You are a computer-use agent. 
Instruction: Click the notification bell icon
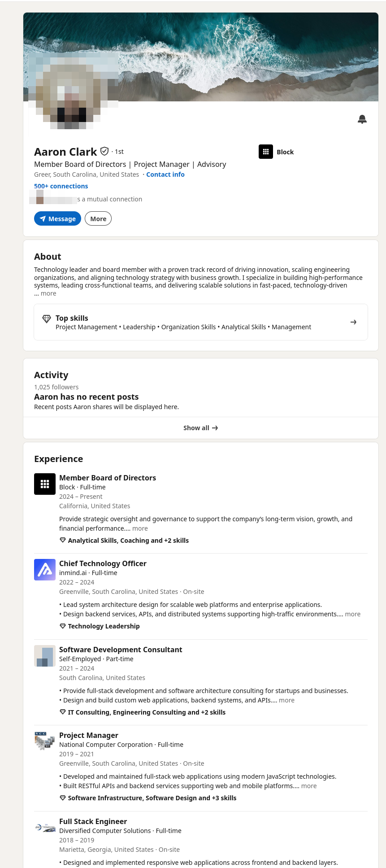click(362, 119)
